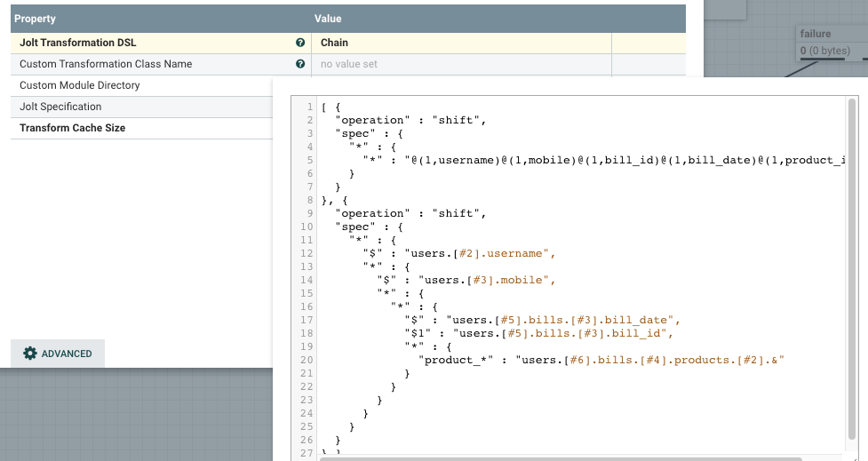The image size is (868, 461).
Task: Click the failure connection label on canvas
Action: tap(816, 34)
